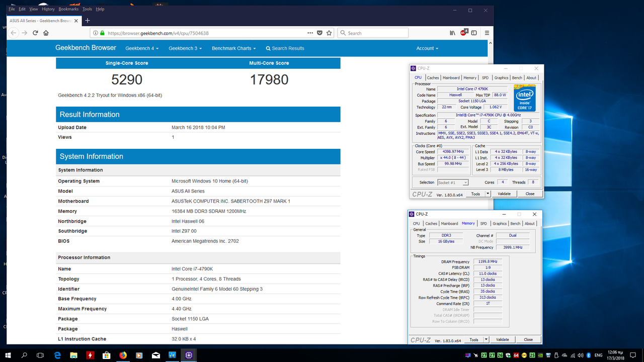Open Task View on the taskbar
This screenshot has width=644, height=362.
40,355
